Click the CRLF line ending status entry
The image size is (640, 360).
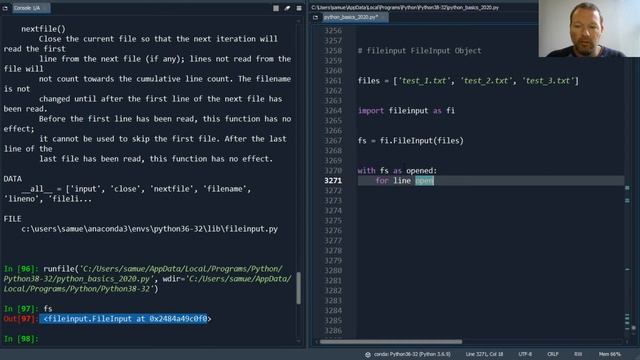click(x=553, y=354)
